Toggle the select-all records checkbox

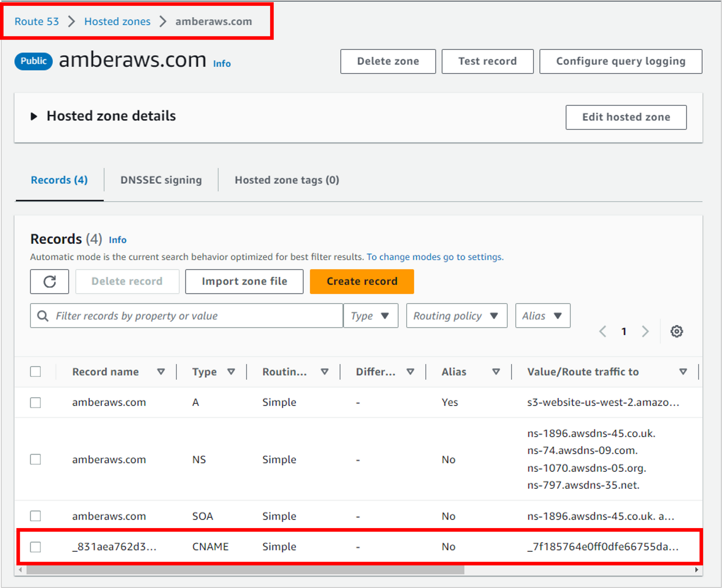[x=35, y=372]
